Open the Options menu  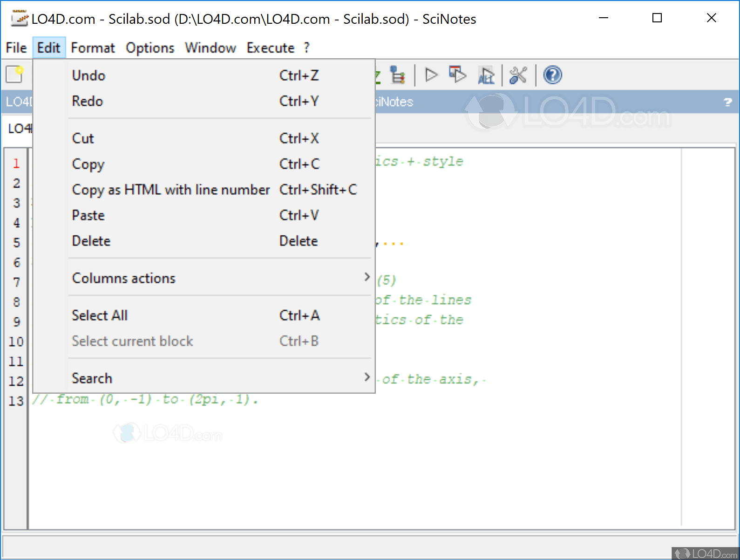[150, 48]
